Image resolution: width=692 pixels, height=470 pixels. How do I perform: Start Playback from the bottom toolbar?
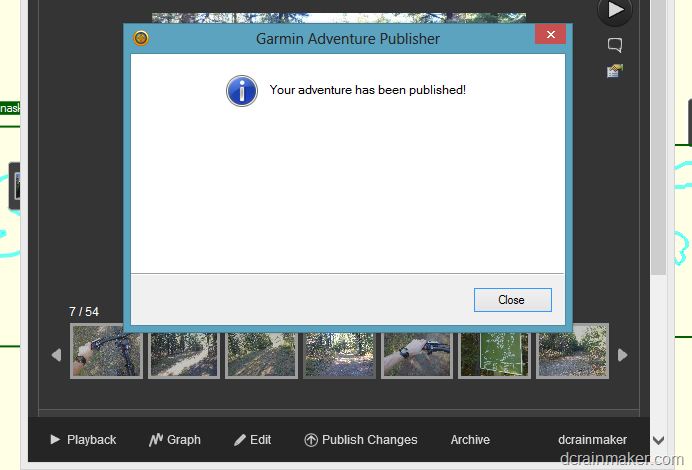83,440
